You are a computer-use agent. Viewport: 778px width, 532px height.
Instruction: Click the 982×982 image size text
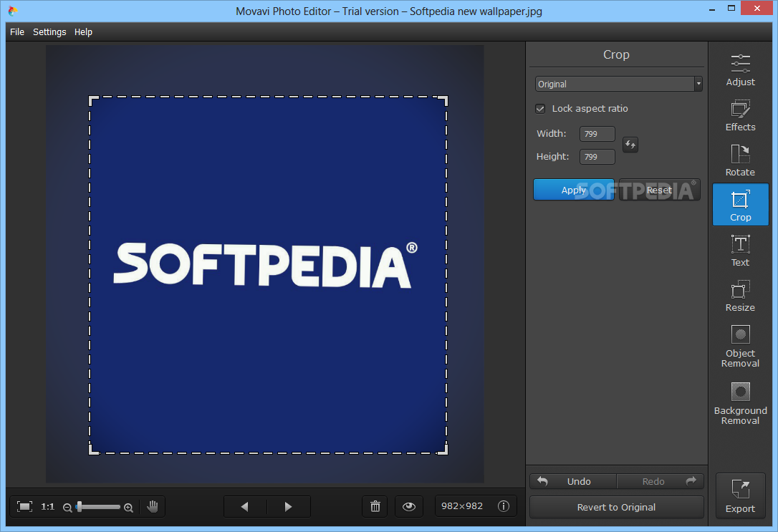462,506
